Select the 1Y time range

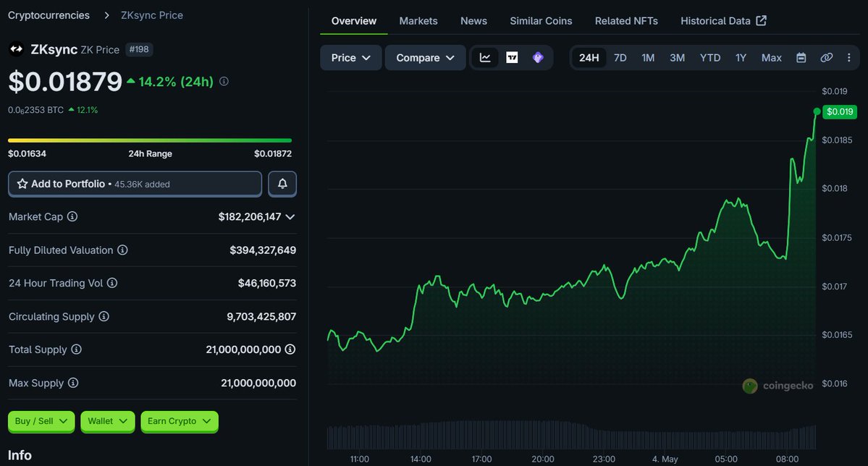[x=741, y=58]
